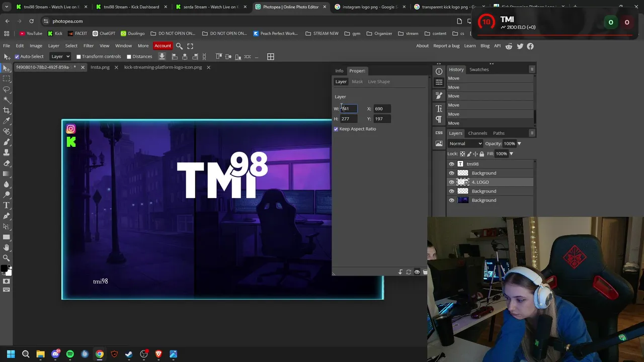This screenshot has width=644, height=362.
Task: Click the download export icon in options bar
Action: point(162,56)
